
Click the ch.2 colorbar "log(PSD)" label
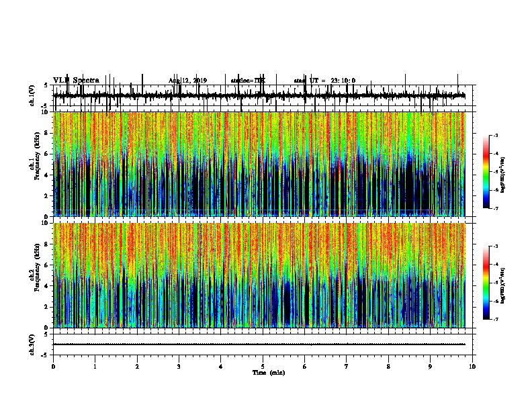tap(502, 285)
